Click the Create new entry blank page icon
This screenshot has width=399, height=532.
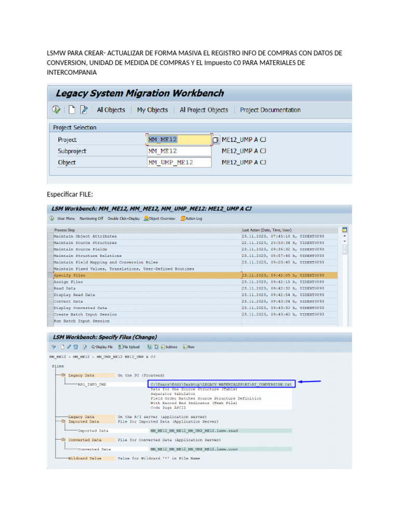[72, 110]
